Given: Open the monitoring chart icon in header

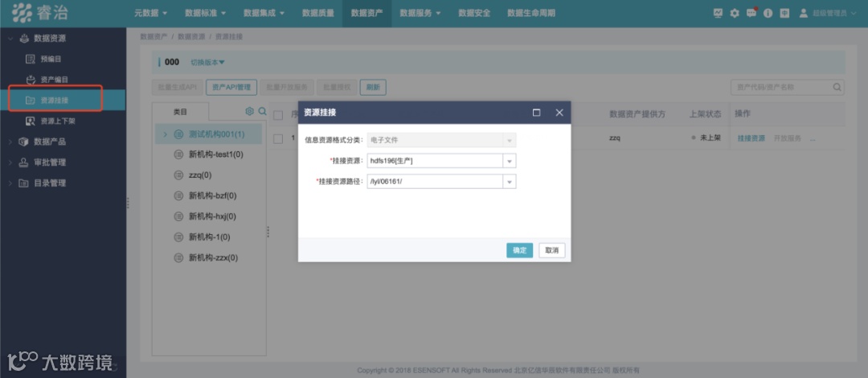Looking at the screenshot, I should [x=718, y=13].
